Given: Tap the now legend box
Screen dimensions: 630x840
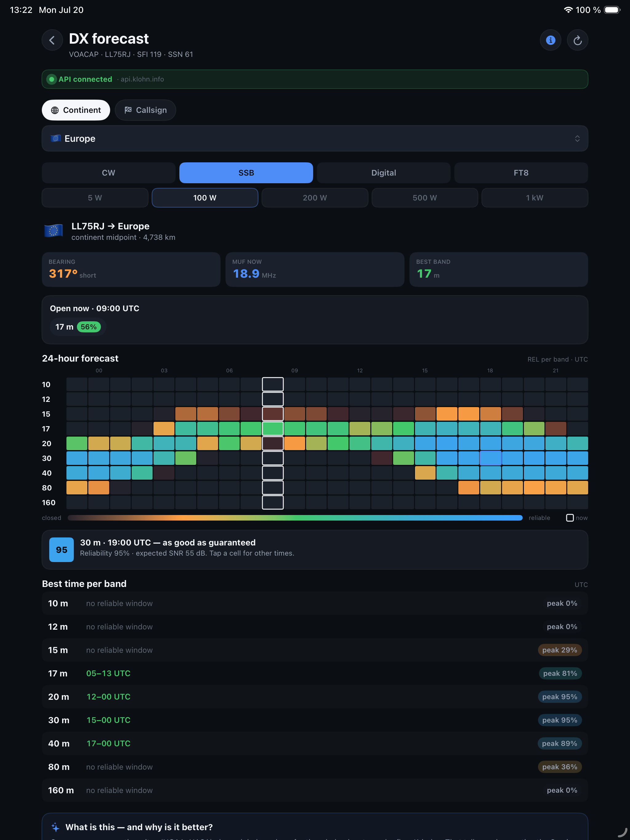Looking at the screenshot, I should tap(570, 518).
